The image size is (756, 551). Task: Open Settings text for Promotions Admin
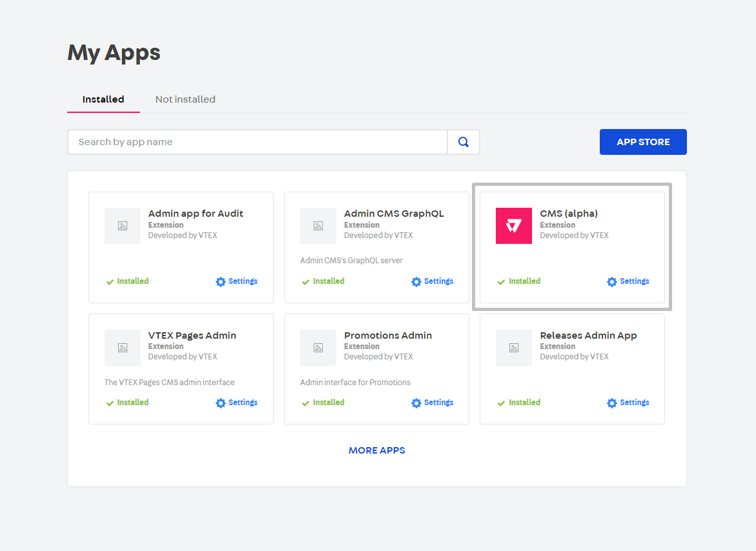(439, 403)
